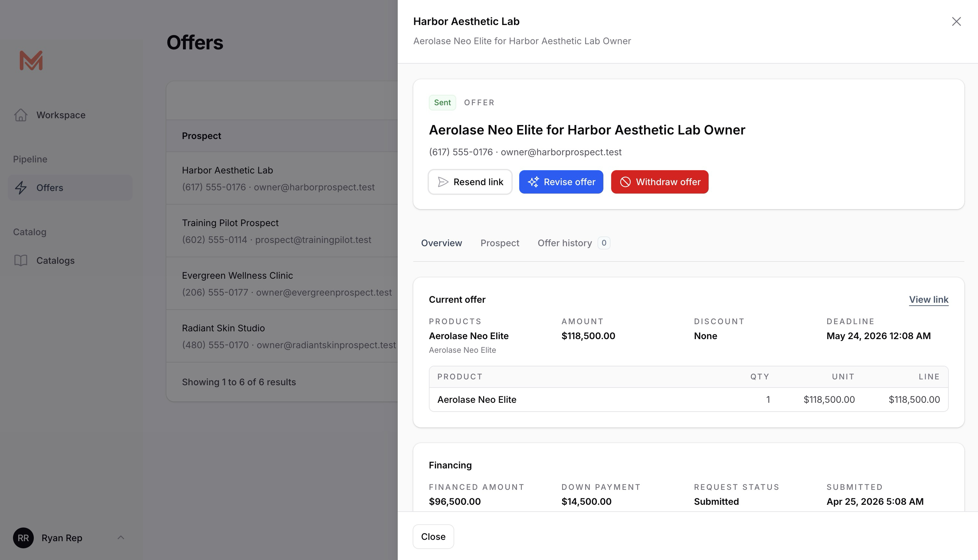This screenshot has height=560, width=978.
Task: Click the Harbor Aesthetic Lab panel title
Action: pos(466,21)
